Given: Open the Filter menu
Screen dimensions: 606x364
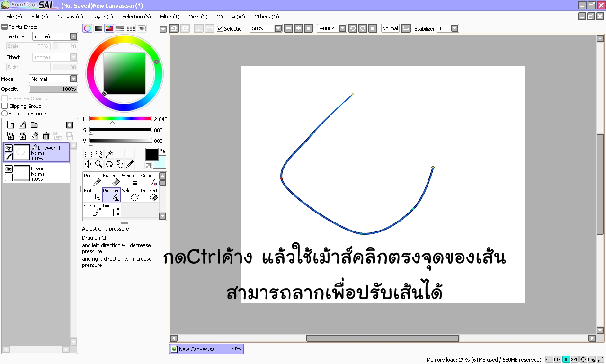Looking at the screenshot, I should pos(169,17).
